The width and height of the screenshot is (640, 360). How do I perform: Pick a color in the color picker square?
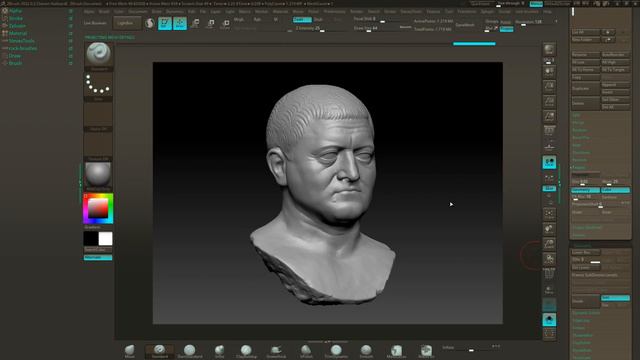tap(98, 208)
